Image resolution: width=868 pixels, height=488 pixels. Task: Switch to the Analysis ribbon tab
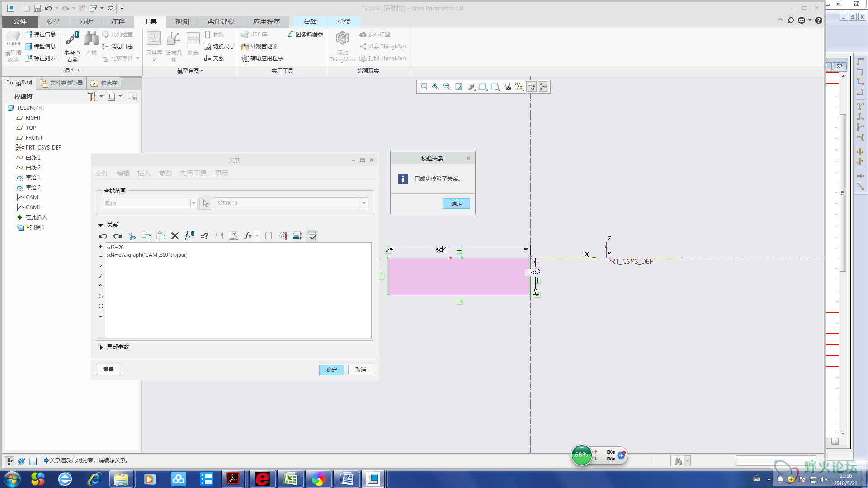(x=85, y=22)
